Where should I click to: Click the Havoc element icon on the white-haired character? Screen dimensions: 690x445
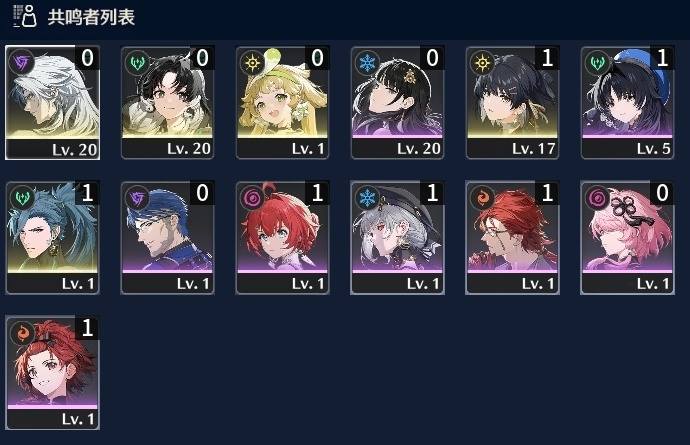click(x=21, y=62)
